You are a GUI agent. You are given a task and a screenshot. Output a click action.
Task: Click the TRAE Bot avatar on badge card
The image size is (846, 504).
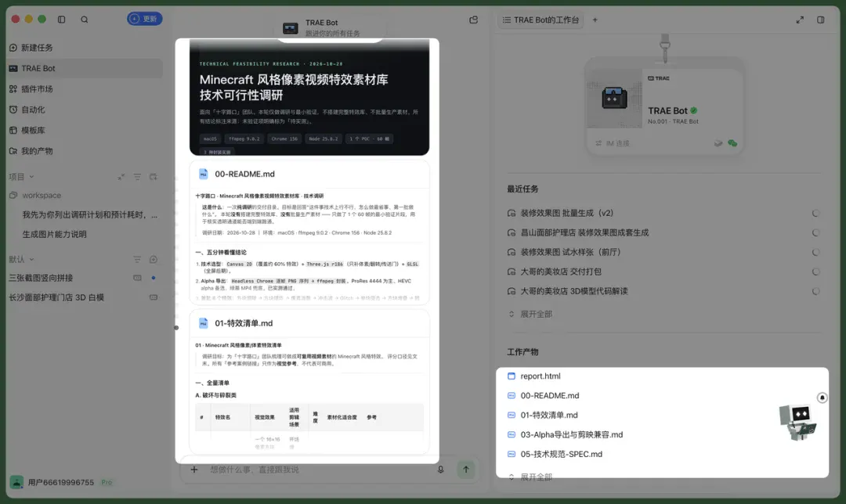(x=615, y=98)
